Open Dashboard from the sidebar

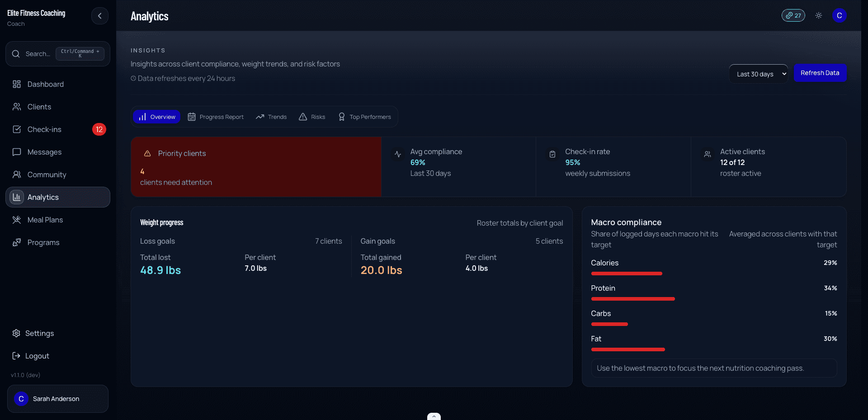click(58, 84)
